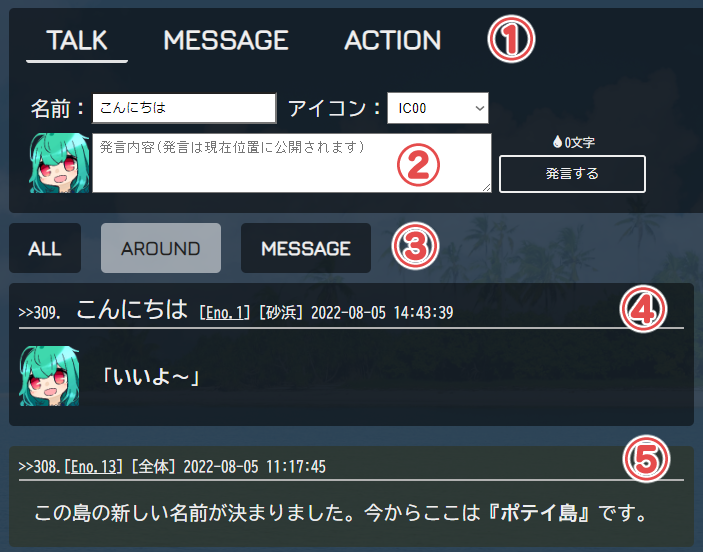Select the ALL filter button
The width and height of the screenshot is (703, 552).
[x=45, y=248]
